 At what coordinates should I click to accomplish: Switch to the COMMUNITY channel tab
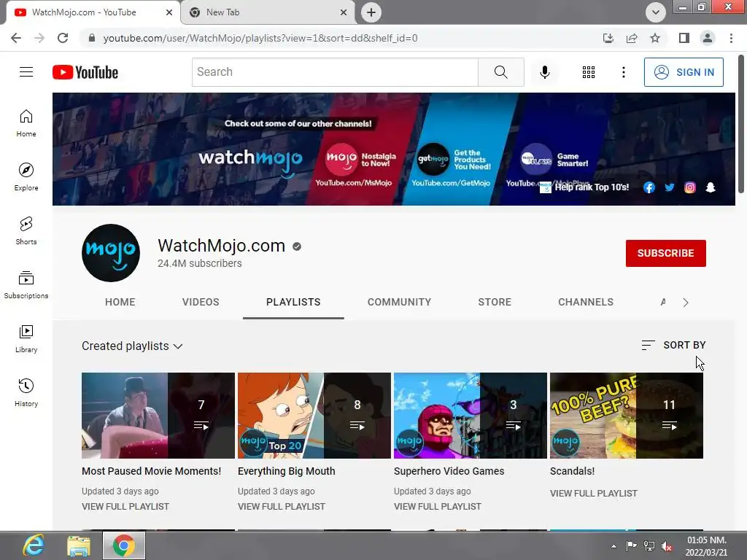[x=399, y=302]
